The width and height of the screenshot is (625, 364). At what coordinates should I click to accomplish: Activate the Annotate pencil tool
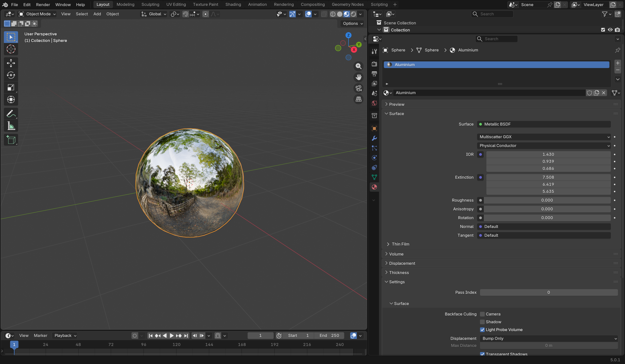click(x=11, y=114)
